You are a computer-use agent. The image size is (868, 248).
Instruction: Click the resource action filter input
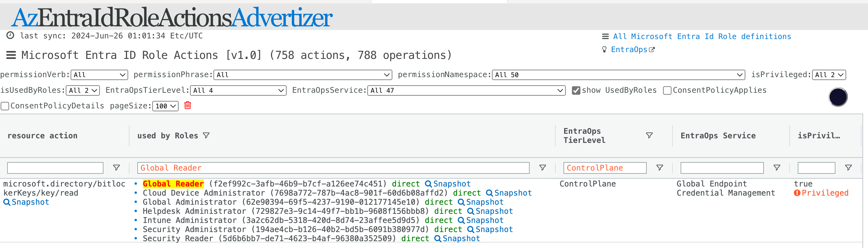[x=55, y=168]
